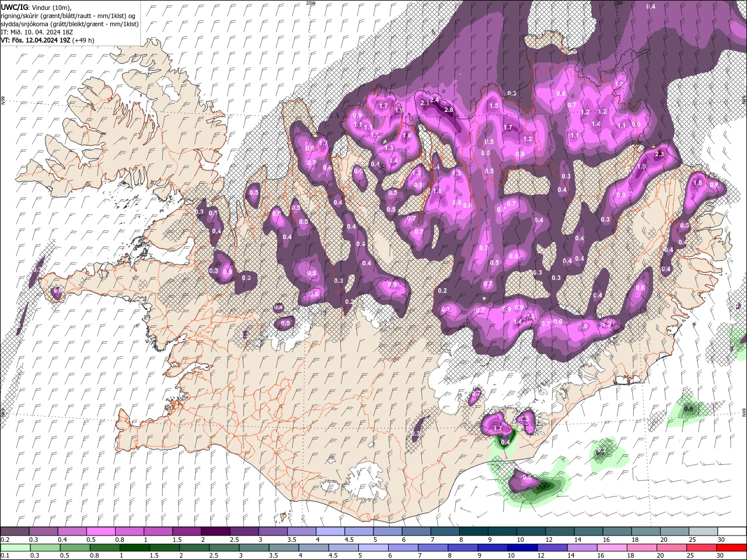The height and width of the screenshot is (560, 747).
Task: Click the 2.3 snowfall value on the map
Action: [x=660, y=154]
